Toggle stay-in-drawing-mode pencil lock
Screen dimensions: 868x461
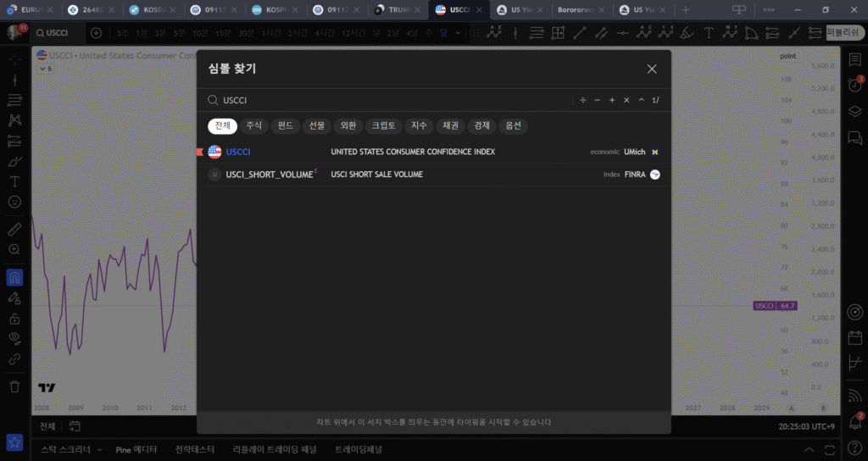(x=15, y=298)
